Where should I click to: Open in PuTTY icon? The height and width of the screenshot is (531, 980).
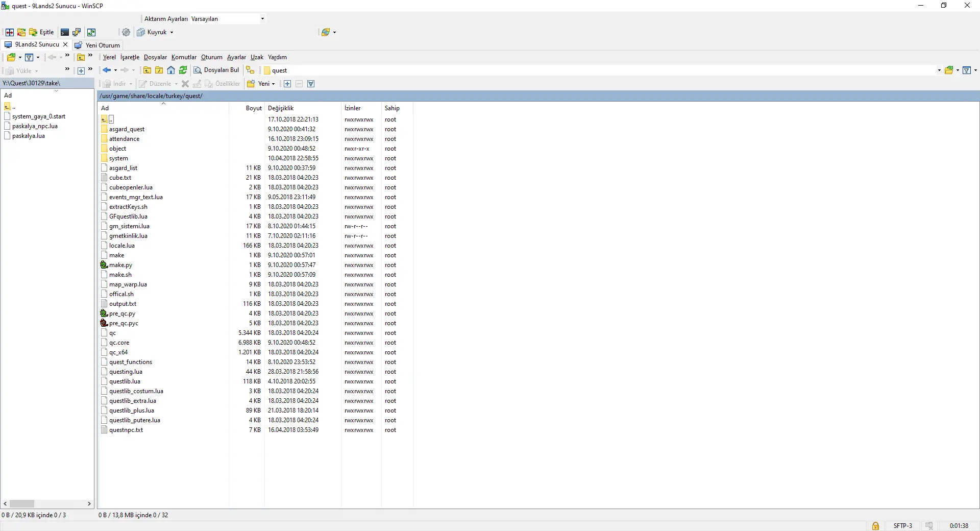point(77,32)
